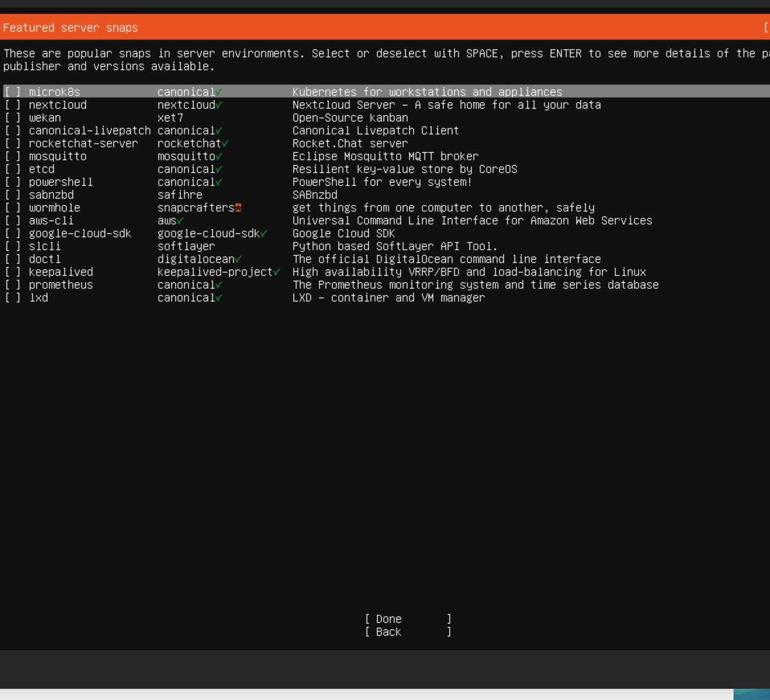Toggle the doctl snap checkbox
This screenshot has width=770, height=700.
coord(12,259)
